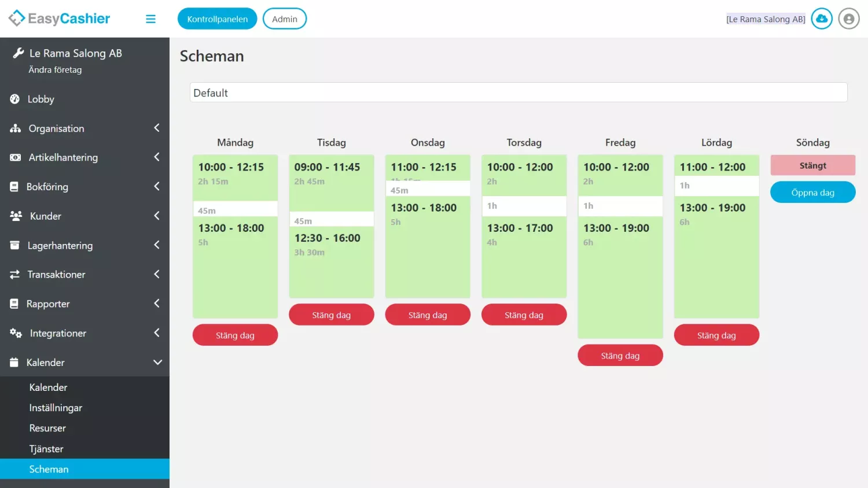Click the Kontrollpanelen button
868x488 pixels.
coord(217,19)
